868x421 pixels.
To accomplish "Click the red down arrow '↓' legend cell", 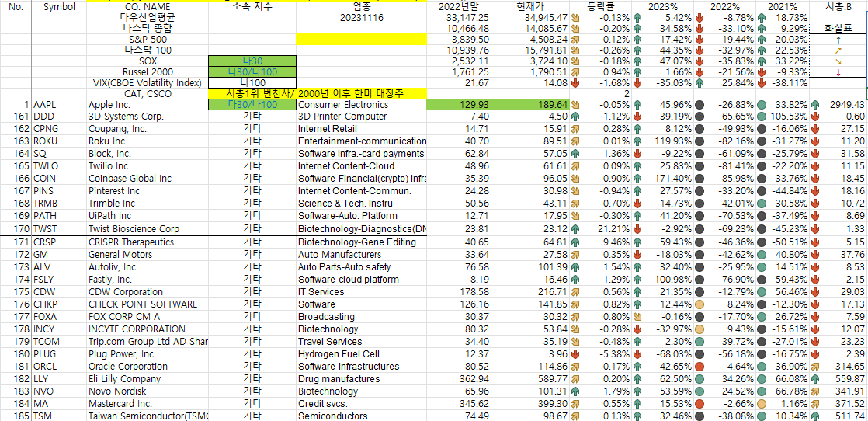I will (x=838, y=72).
